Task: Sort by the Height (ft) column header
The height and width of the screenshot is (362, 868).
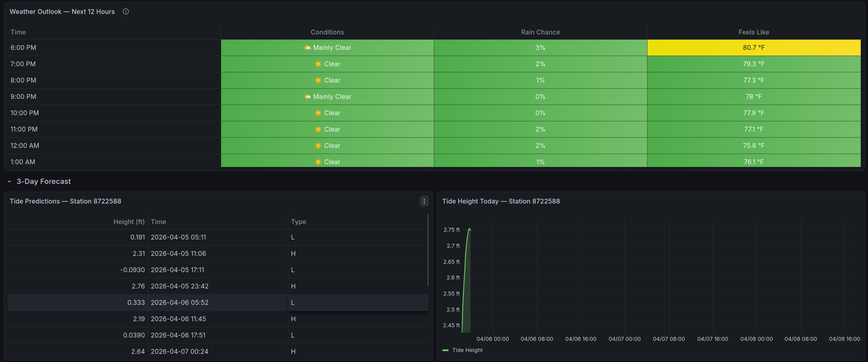Action: [129, 222]
